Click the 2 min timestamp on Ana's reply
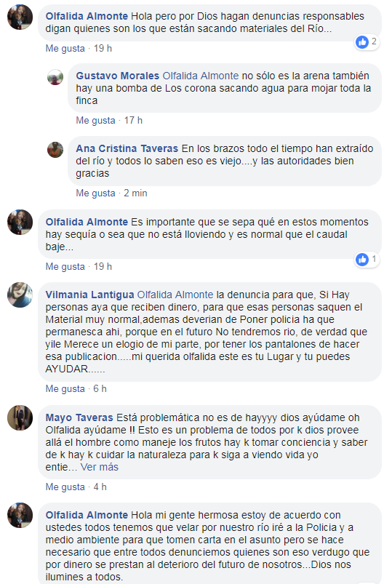Viewport: 392px width, 584px height. [135, 193]
